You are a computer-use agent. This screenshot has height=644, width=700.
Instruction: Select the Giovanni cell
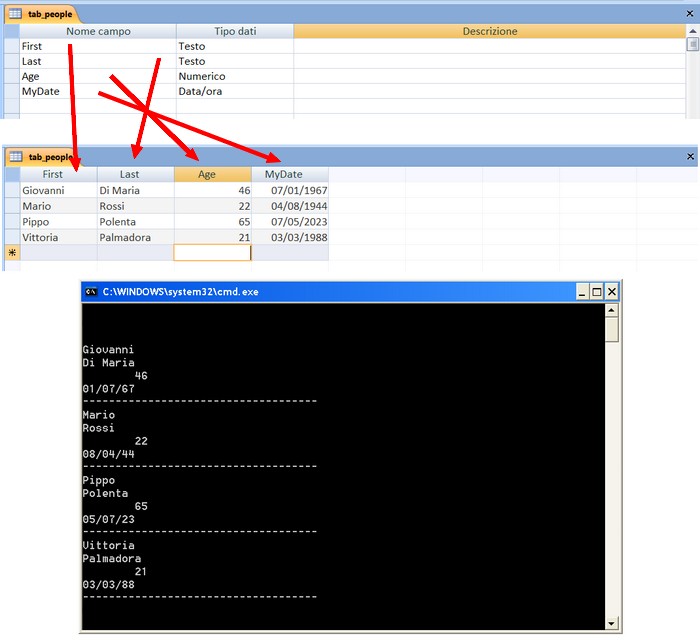click(x=58, y=191)
